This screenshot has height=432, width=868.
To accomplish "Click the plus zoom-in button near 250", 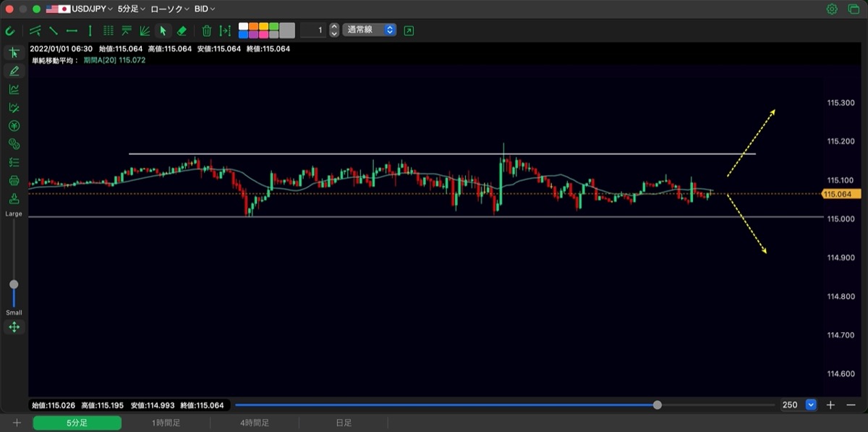I will coord(831,405).
